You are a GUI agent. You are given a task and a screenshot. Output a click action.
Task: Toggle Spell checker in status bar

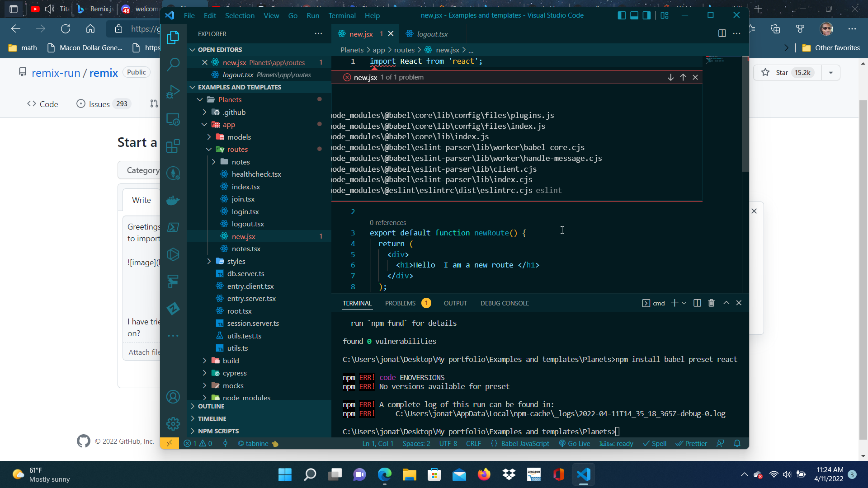[655, 443]
